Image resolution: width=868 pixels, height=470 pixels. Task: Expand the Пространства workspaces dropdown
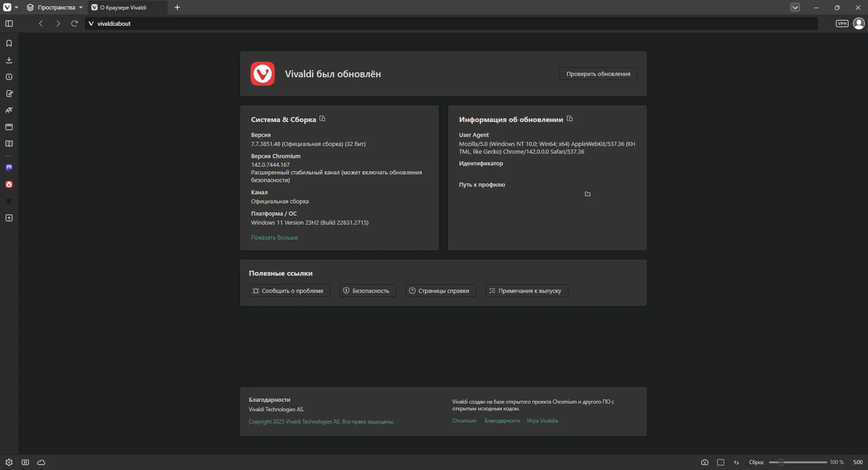point(55,8)
